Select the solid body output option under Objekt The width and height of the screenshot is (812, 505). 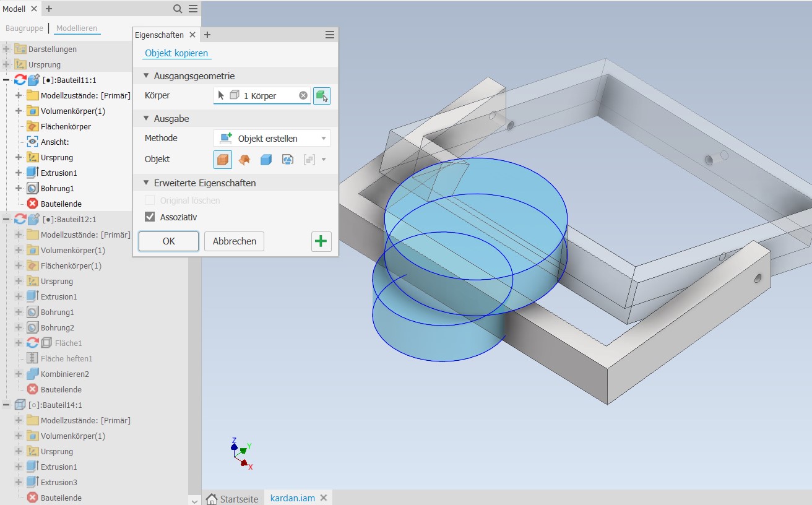223,160
